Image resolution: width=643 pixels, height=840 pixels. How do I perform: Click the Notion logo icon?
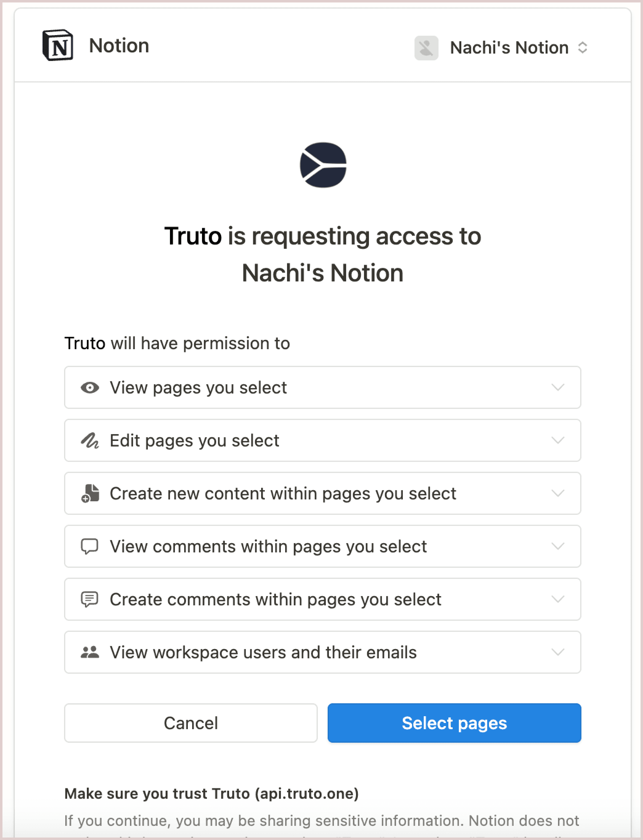pos(58,46)
